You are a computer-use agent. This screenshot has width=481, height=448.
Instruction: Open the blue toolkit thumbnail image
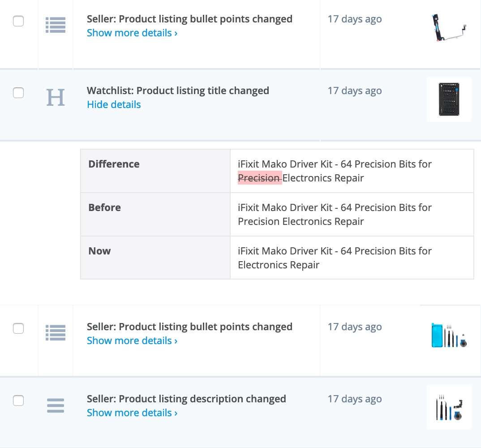tap(449, 335)
